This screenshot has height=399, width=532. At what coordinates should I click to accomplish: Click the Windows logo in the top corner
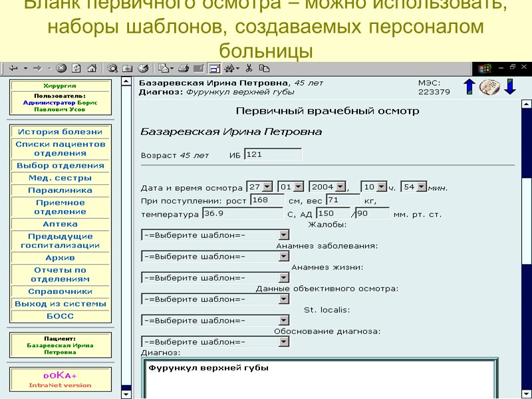[485, 69]
